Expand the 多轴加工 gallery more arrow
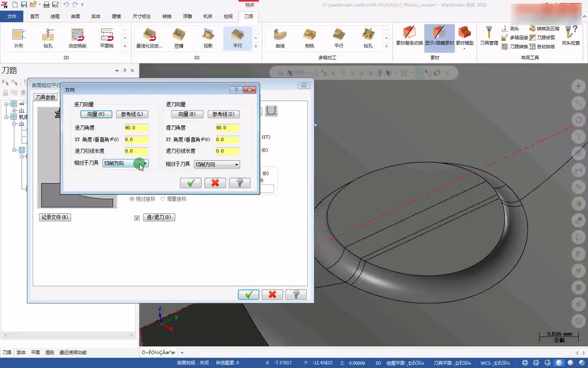588x368 pixels. point(386,46)
